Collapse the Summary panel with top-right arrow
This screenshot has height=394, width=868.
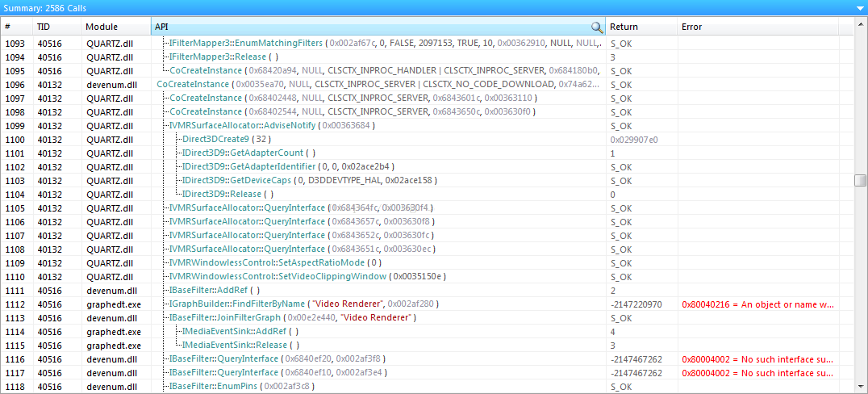(858, 8)
